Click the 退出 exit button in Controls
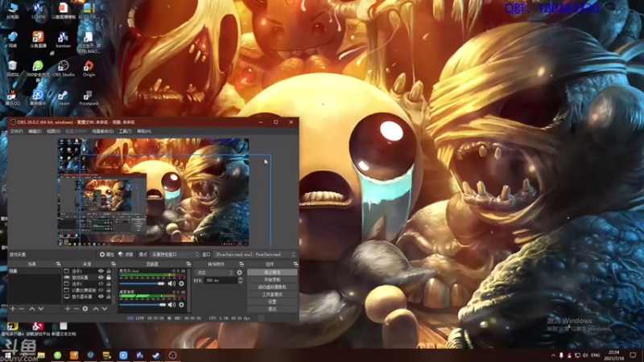The width and height of the screenshot is (644, 362). (x=272, y=309)
